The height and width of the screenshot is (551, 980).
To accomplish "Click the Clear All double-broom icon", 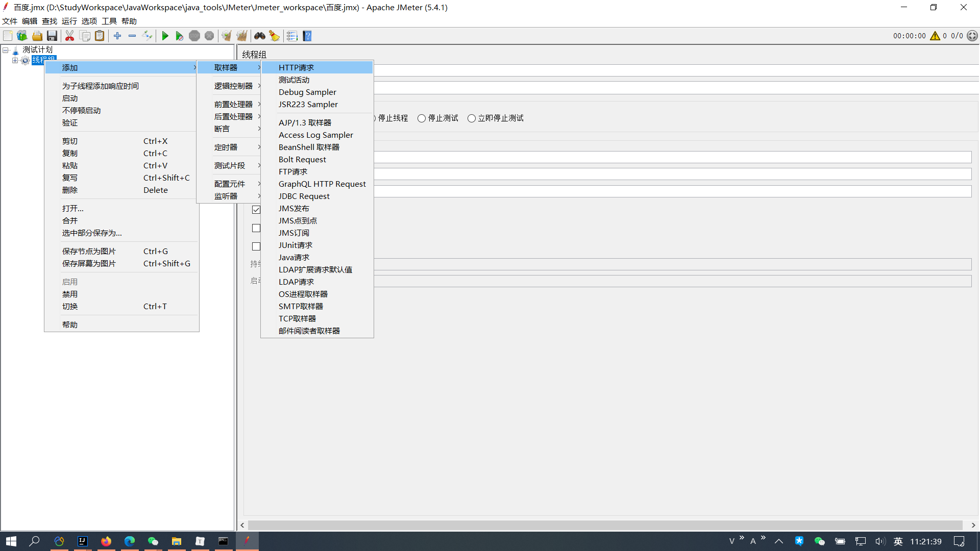I will click(x=242, y=36).
